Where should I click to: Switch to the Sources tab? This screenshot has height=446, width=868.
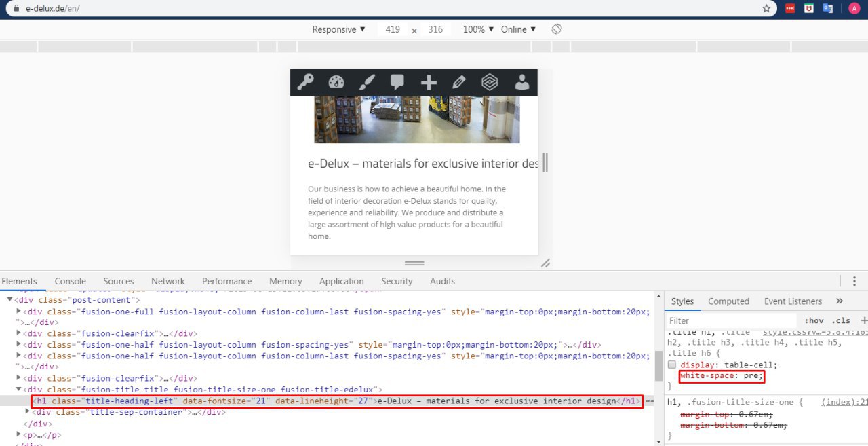119,281
